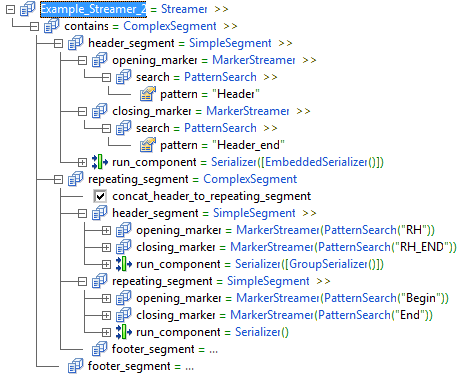Click search icon above pattern "Header_end"
The width and height of the screenshot is (459, 376).
tap(124, 128)
